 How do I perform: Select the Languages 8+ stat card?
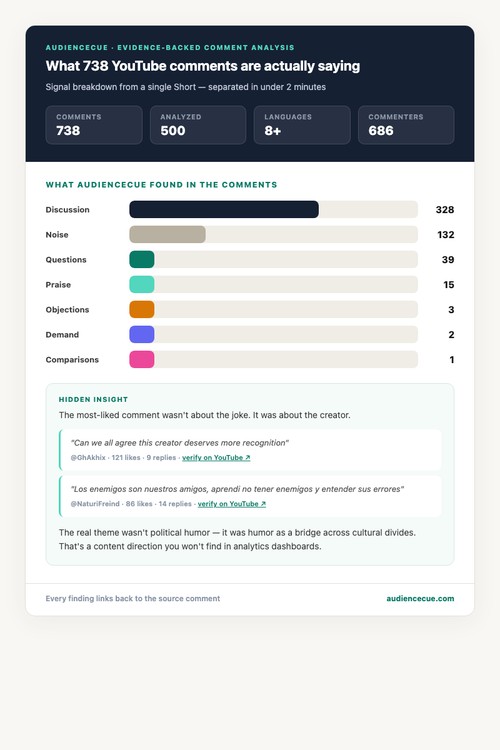point(302,125)
